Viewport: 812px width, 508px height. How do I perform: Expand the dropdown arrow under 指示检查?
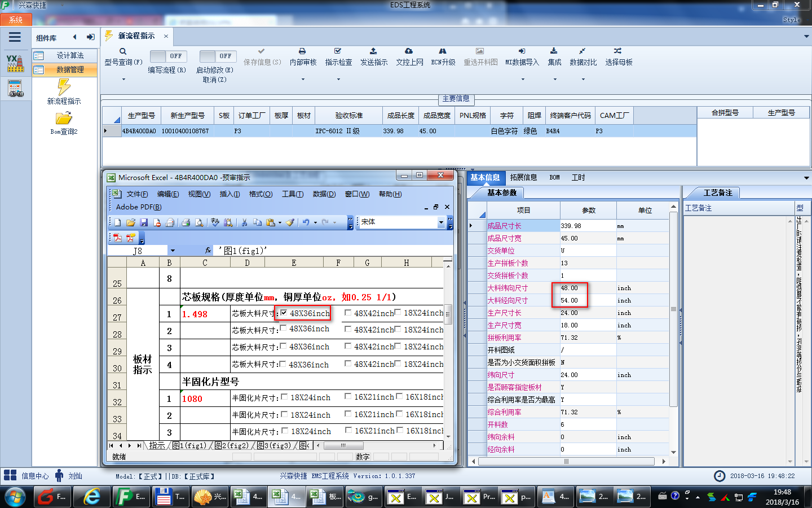[338, 79]
